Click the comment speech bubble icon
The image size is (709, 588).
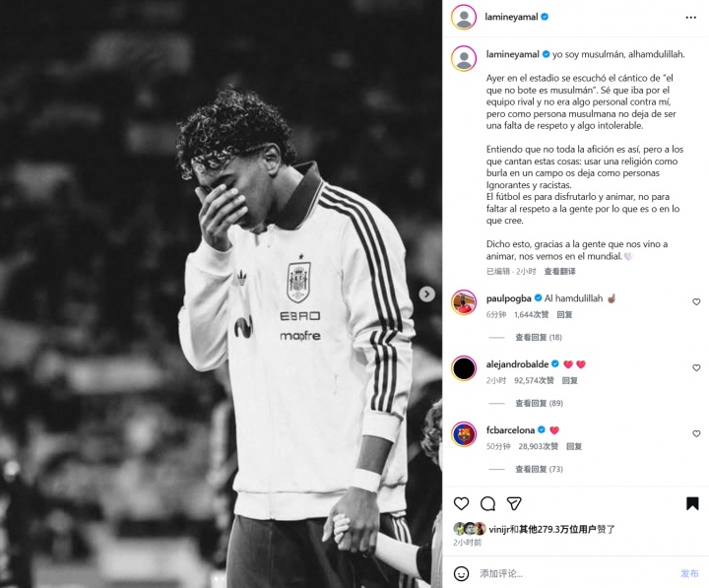pyautogui.click(x=487, y=503)
